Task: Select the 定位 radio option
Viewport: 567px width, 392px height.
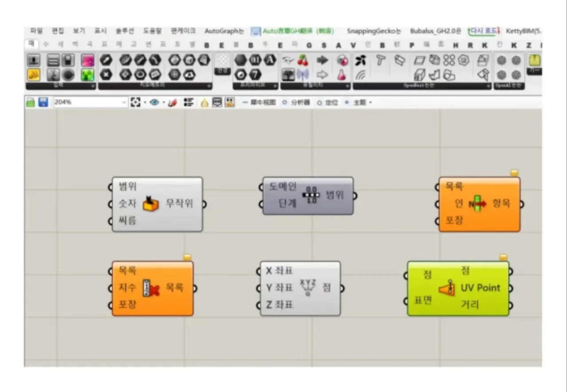Action: click(328, 102)
